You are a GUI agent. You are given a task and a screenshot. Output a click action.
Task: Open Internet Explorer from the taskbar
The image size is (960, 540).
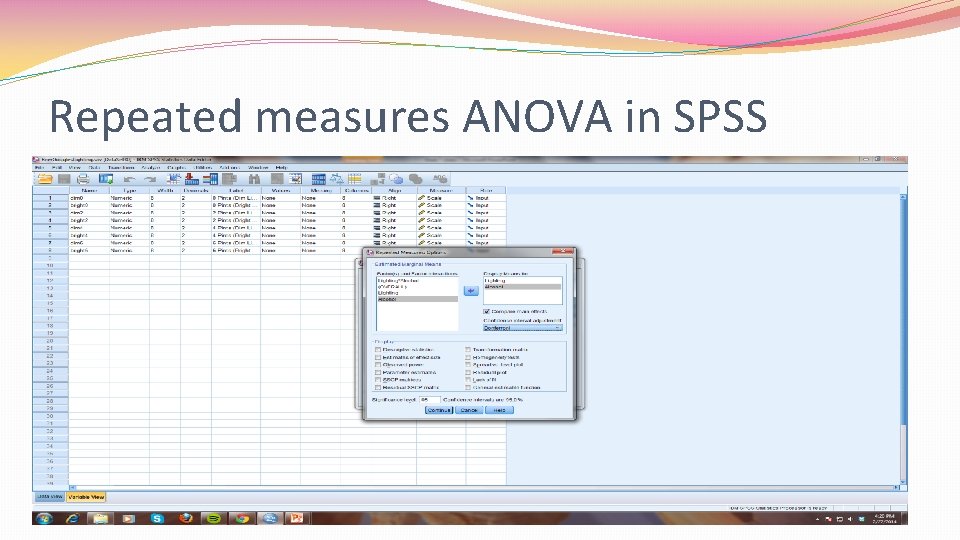(73, 519)
